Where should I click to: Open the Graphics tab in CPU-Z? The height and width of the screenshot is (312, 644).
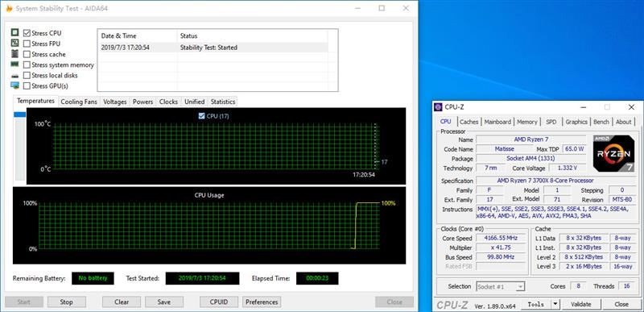coord(576,122)
